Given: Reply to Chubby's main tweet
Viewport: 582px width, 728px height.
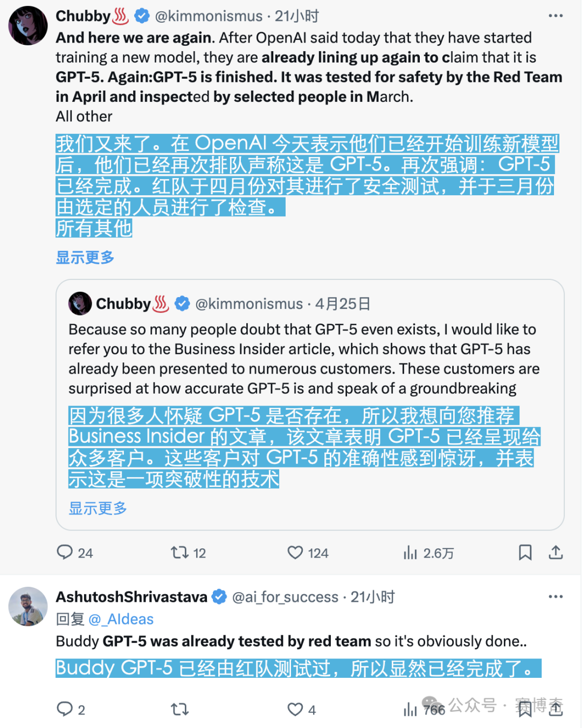Looking at the screenshot, I should click(x=65, y=552).
